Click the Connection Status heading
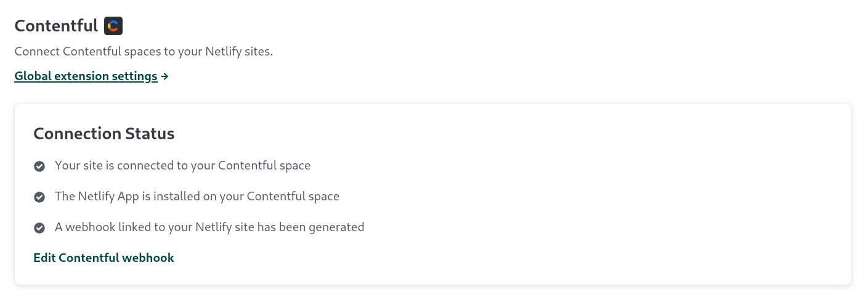The width and height of the screenshot is (868, 302). (x=103, y=134)
